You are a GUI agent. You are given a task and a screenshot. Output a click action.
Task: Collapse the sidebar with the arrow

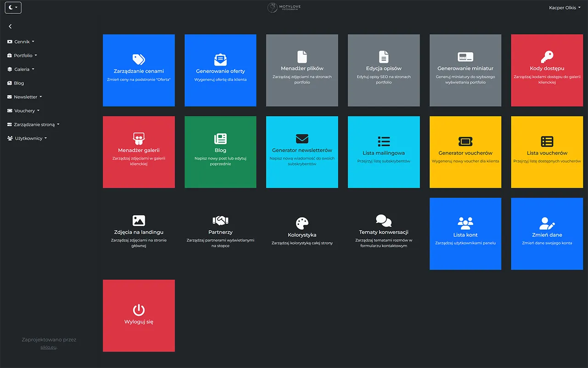10,26
